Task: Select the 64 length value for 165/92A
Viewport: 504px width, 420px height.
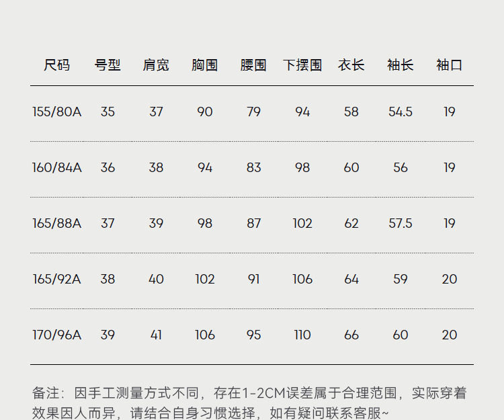Action: pyautogui.click(x=351, y=279)
